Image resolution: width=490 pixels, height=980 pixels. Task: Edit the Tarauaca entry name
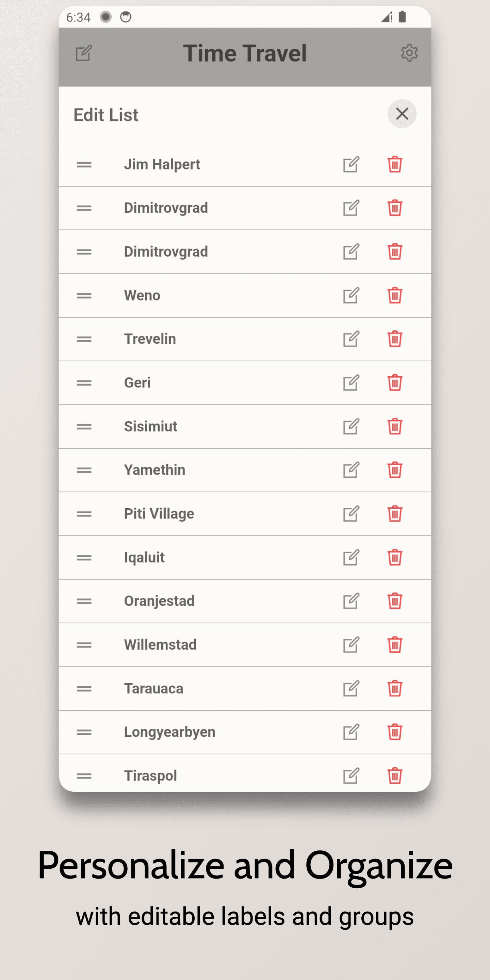351,689
